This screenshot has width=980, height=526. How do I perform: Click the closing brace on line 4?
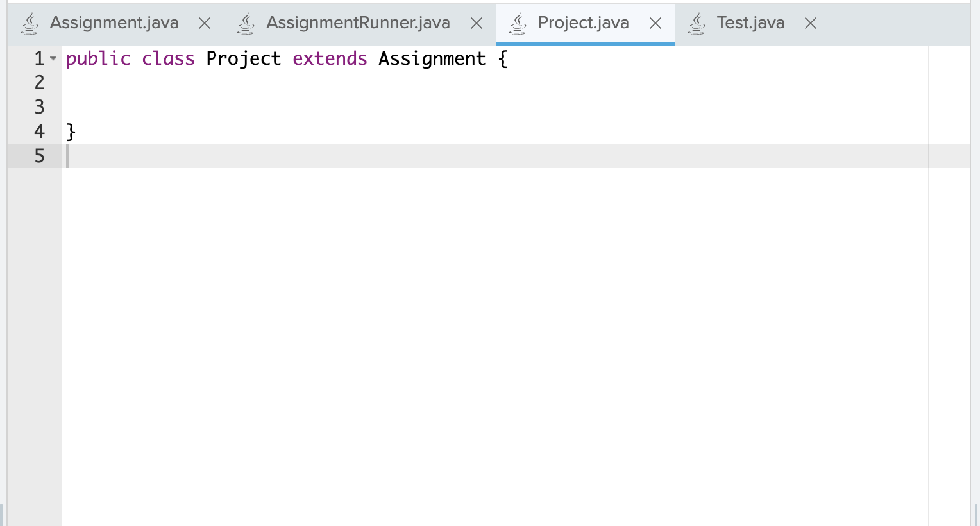coord(71,131)
